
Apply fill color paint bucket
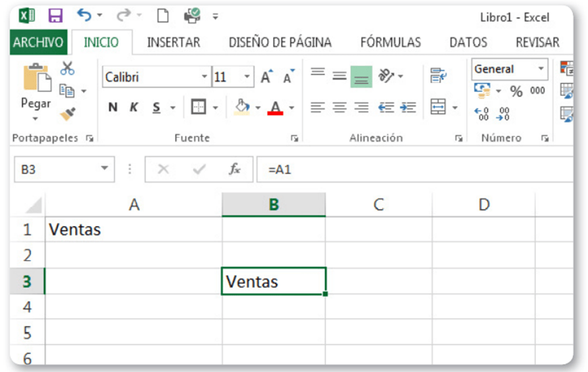pos(242,107)
